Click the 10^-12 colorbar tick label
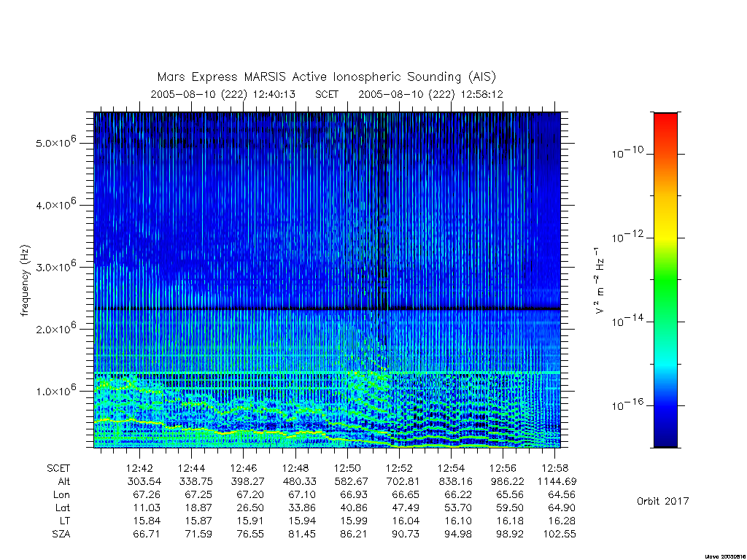This screenshot has height=560, width=747. coord(627,236)
